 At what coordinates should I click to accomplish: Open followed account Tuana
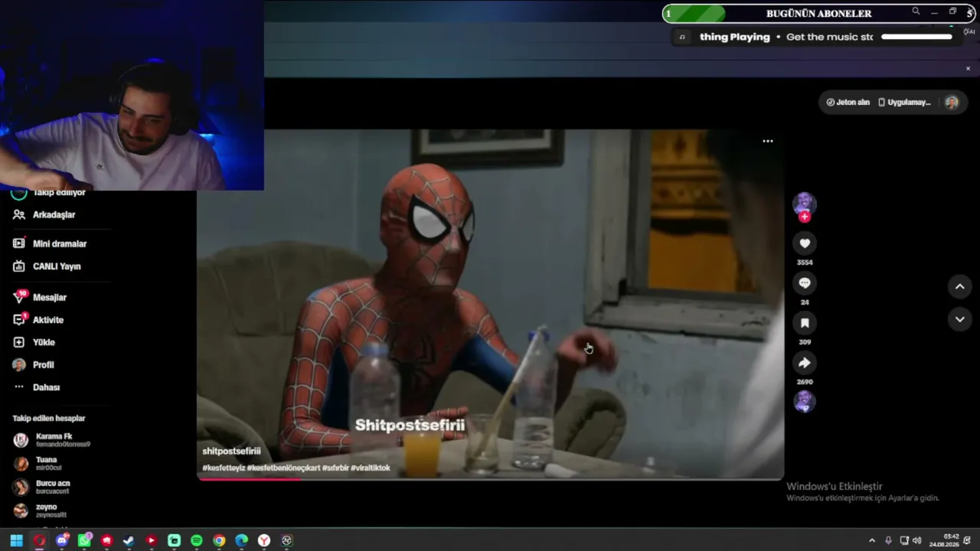(x=38, y=464)
